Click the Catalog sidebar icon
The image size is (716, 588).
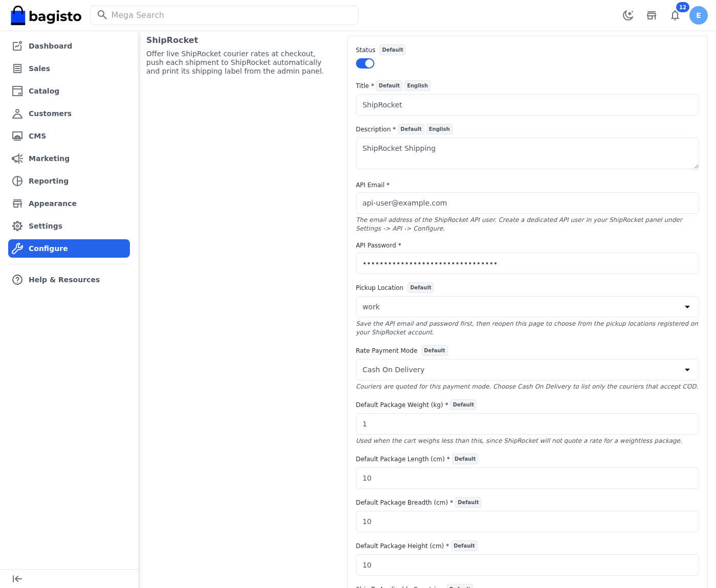(x=17, y=91)
